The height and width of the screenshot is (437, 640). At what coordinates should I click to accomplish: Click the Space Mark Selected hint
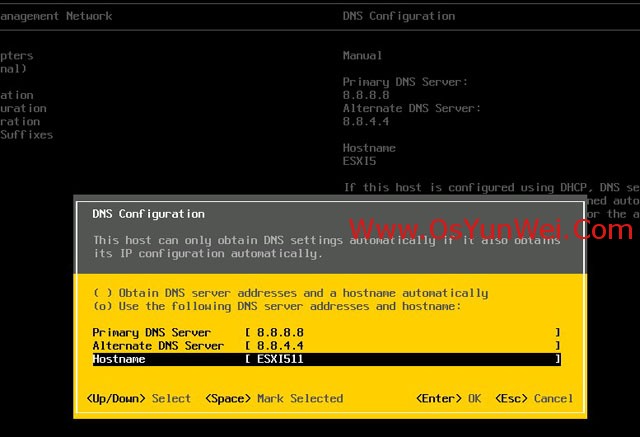click(x=274, y=398)
